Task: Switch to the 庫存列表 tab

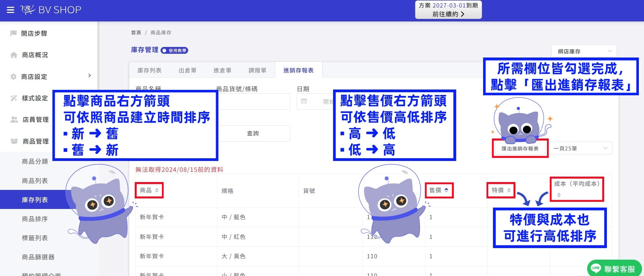Action: [149, 70]
